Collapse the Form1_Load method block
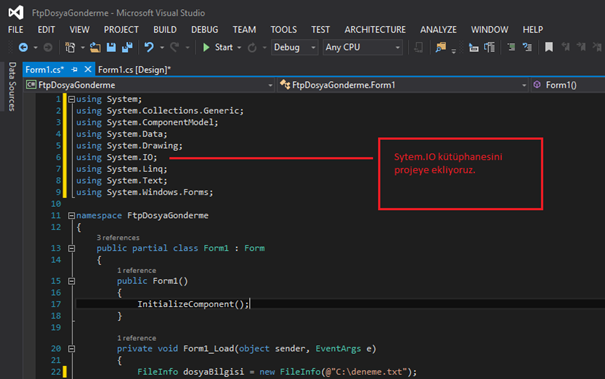The height and width of the screenshot is (379, 605). pyautogui.click(x=71, y=349)
